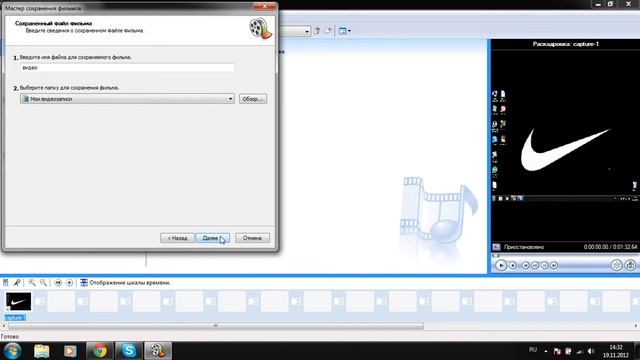Click the Готово status bar text
Image resolution: width=640 pixels, height=360 pixels.
click(x=10, y=337)
